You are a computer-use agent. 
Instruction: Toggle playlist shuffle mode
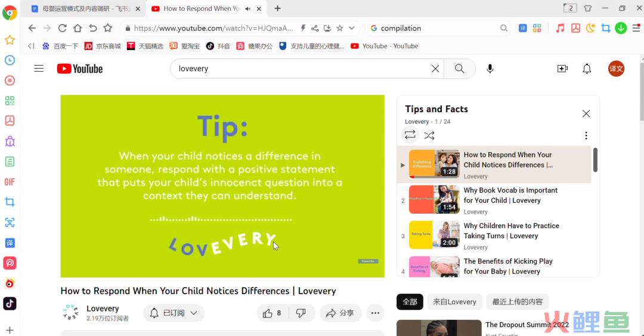tap(429, 135)
